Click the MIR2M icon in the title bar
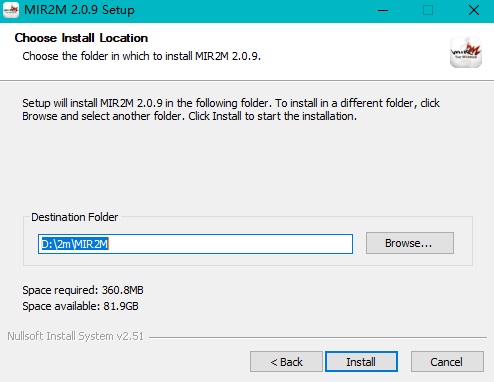This screenshot has width=494, height=382. point(11,10)
